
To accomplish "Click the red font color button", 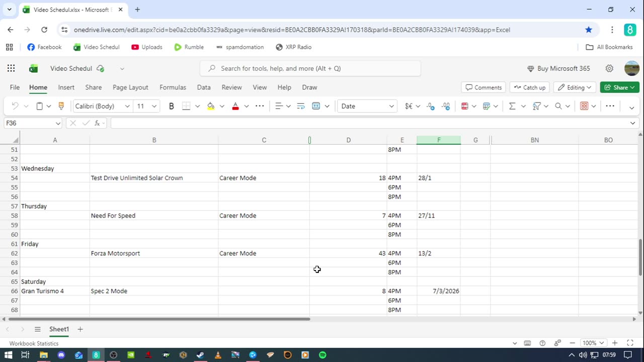I will pyautogui.click(x=235, y=106).
